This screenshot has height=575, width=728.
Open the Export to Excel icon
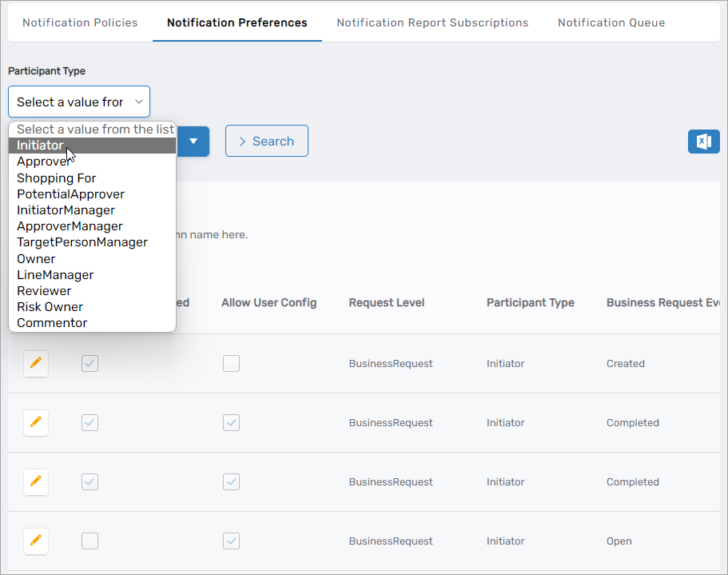pos(703,142)
